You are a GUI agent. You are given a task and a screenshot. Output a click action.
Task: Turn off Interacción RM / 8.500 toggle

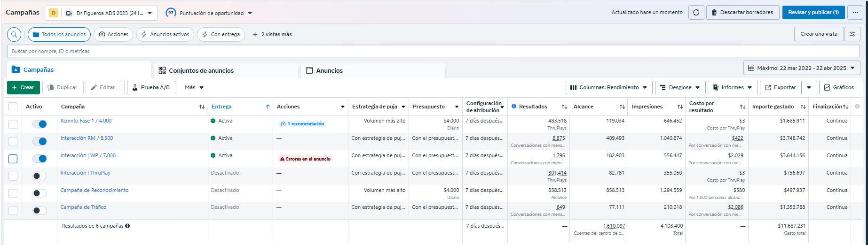(39, 141)
